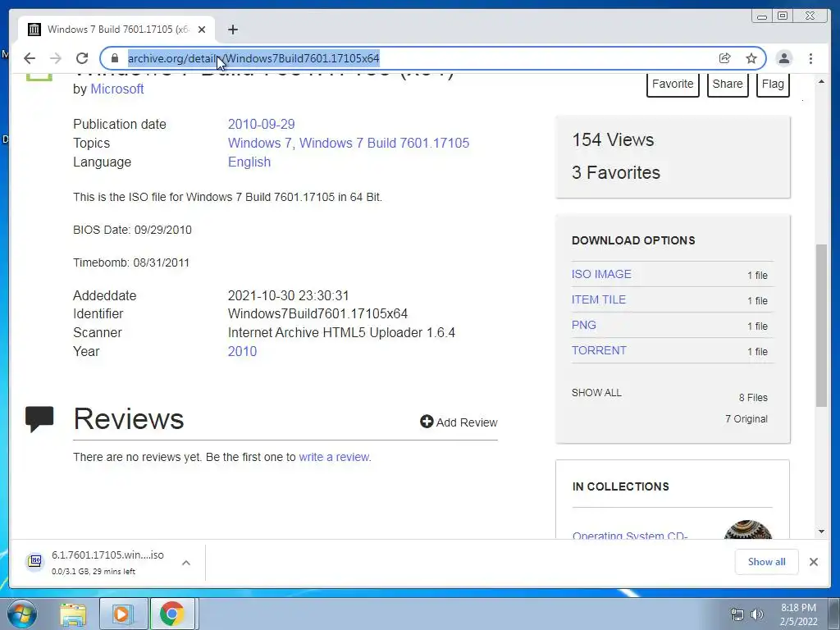Screen dimensions: 840x630
Task: Click the forward navigation arrow
Action: pyautogui.click(x=56, y=58)
